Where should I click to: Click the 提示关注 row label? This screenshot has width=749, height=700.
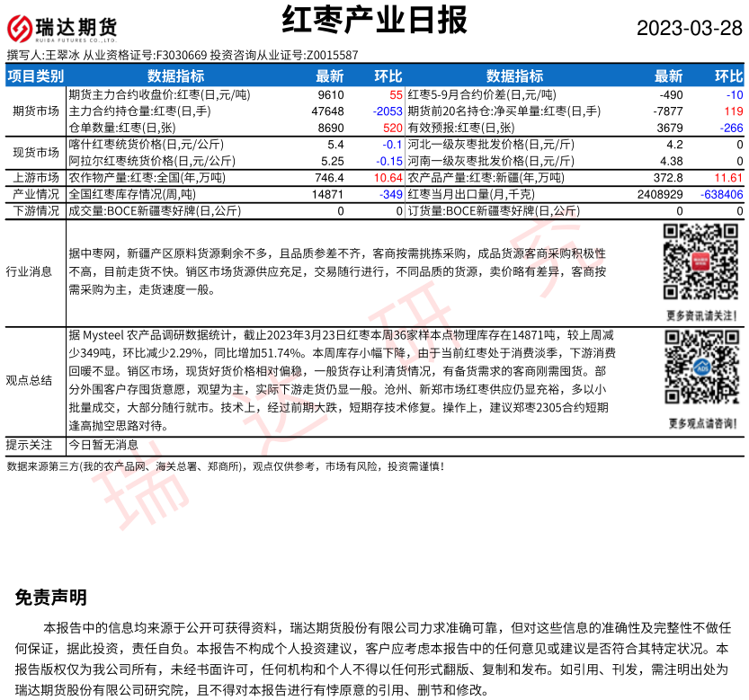[35, 444]
